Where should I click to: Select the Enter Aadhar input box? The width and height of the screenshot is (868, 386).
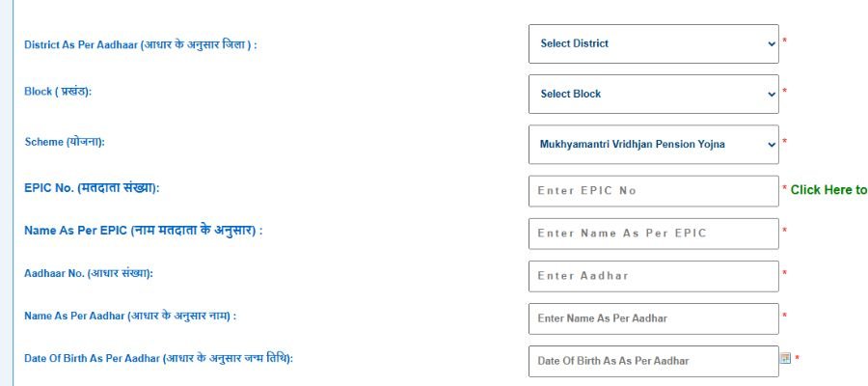[653, 276]
